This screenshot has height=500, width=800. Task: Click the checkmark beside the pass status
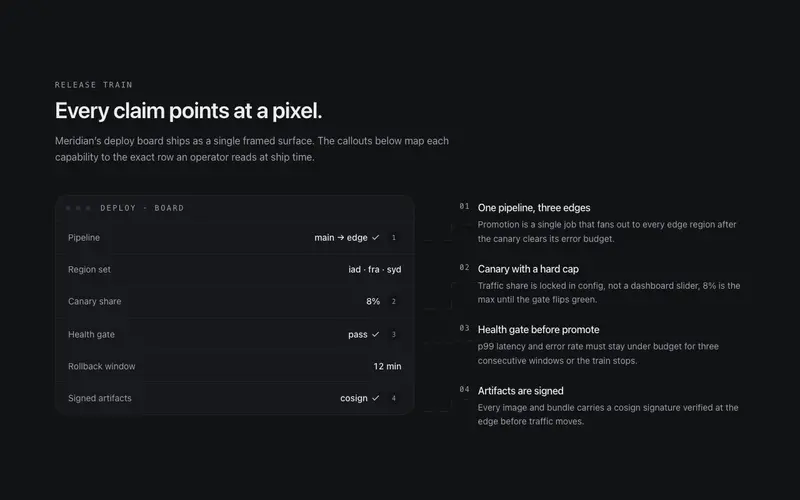(x=376, y=335)
